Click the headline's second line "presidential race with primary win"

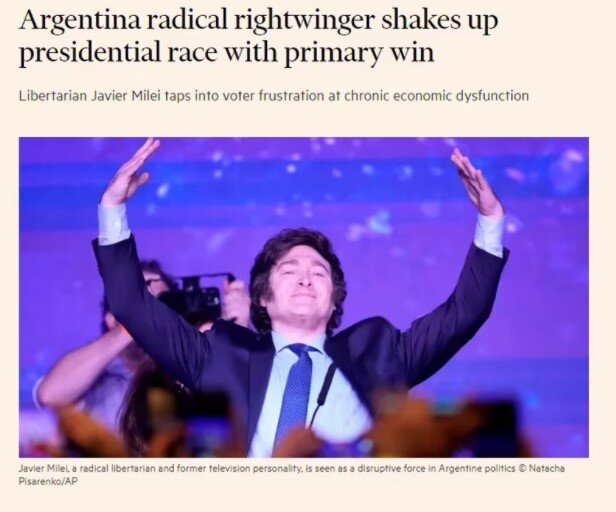pyautogui.click(x=227, y=53)
